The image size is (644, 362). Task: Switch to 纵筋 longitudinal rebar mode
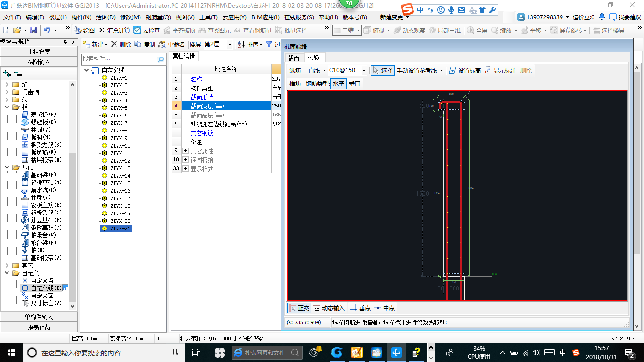(295, 70)
